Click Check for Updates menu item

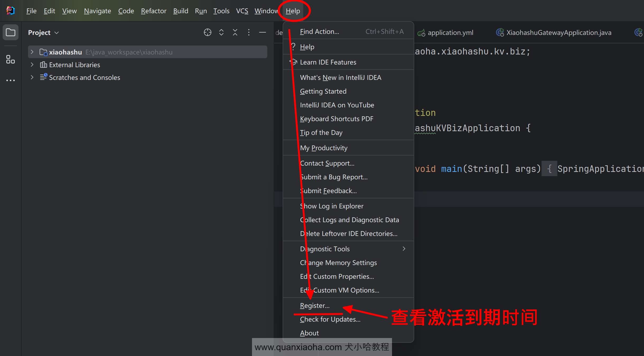click(x=330, y=319)
